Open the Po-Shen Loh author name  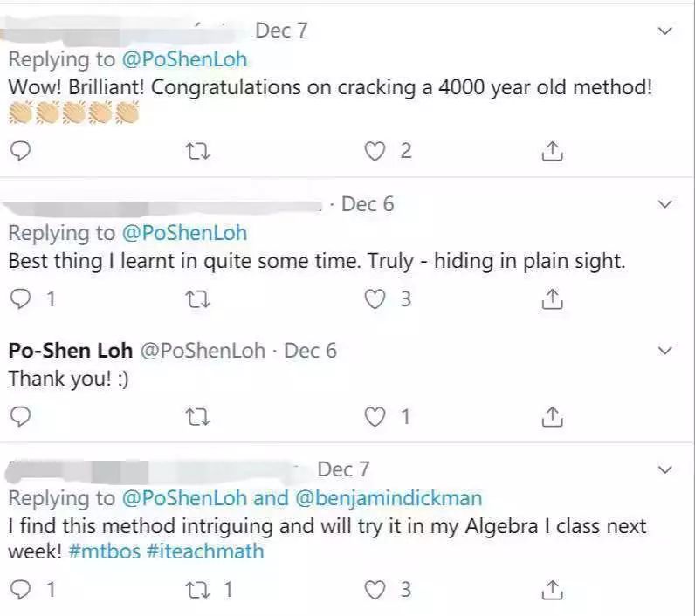tap(71, 351)
